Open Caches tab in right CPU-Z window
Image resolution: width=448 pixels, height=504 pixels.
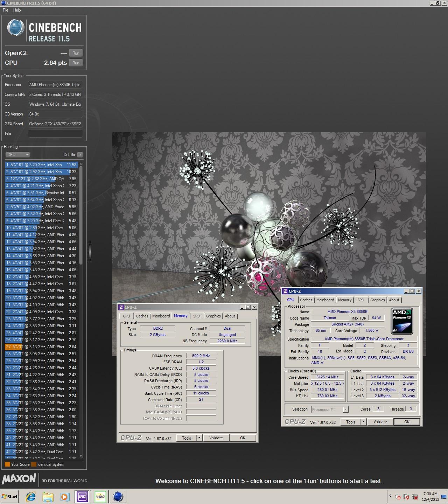306,300
